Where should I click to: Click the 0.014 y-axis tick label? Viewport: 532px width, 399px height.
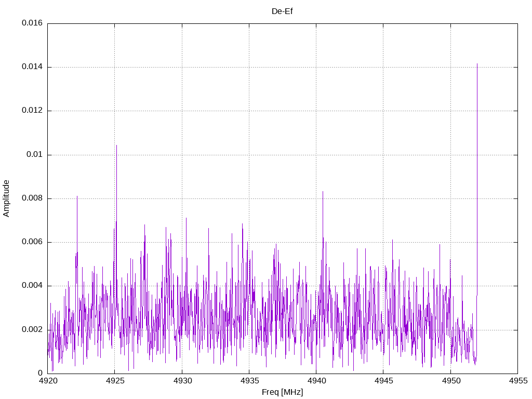click(32, 67)
